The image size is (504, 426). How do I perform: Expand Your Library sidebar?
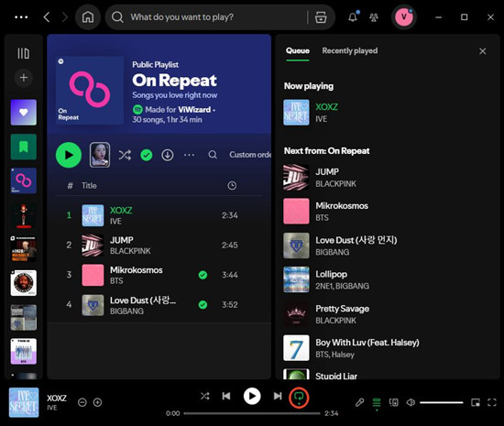24,53
